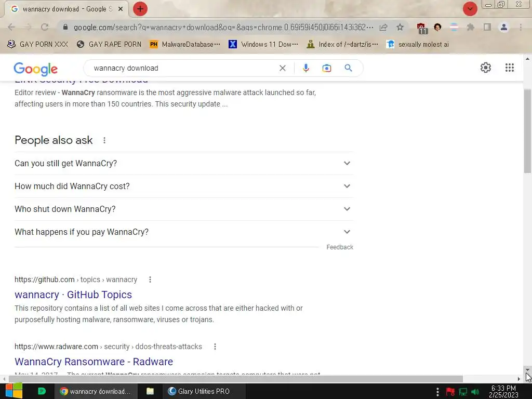Open extension icon with 11 badge

421,28
